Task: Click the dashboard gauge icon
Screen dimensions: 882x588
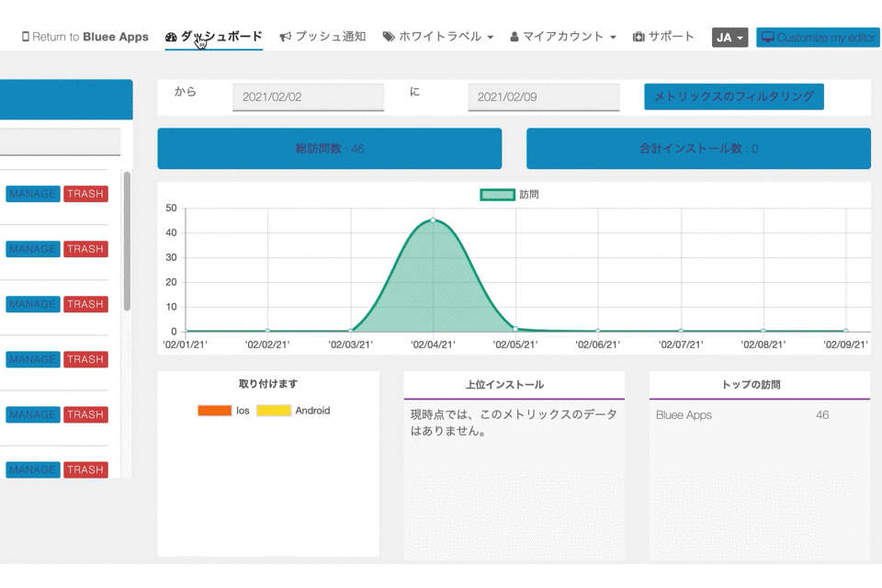Action: (x=171, y=38)
